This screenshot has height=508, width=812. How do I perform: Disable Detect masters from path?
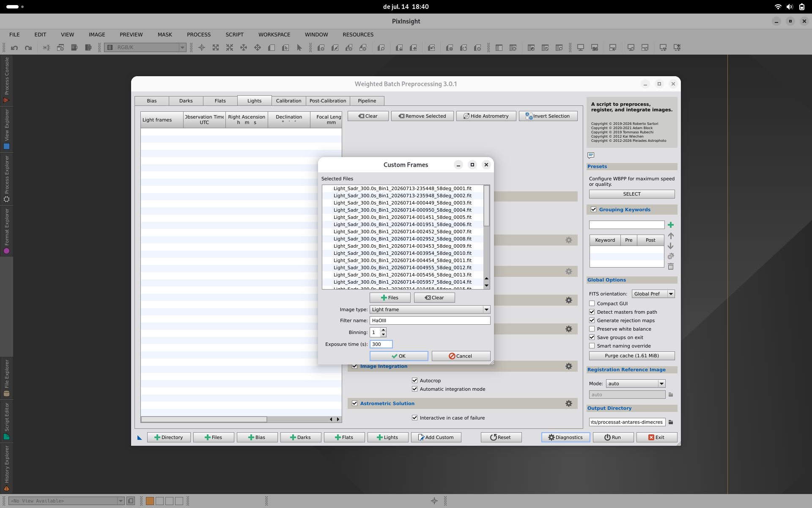coord(592,312)
